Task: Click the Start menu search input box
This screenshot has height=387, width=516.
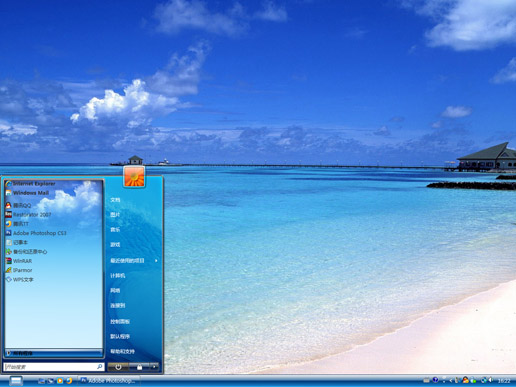Action: coord(54,367)
